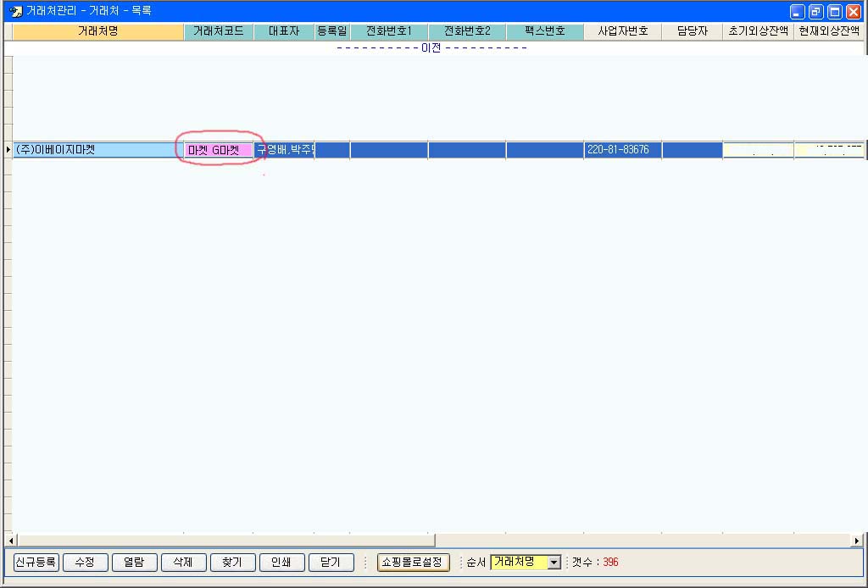Open 쇼핑몰로설정 shopping mall settings

[x=413, y=563]
